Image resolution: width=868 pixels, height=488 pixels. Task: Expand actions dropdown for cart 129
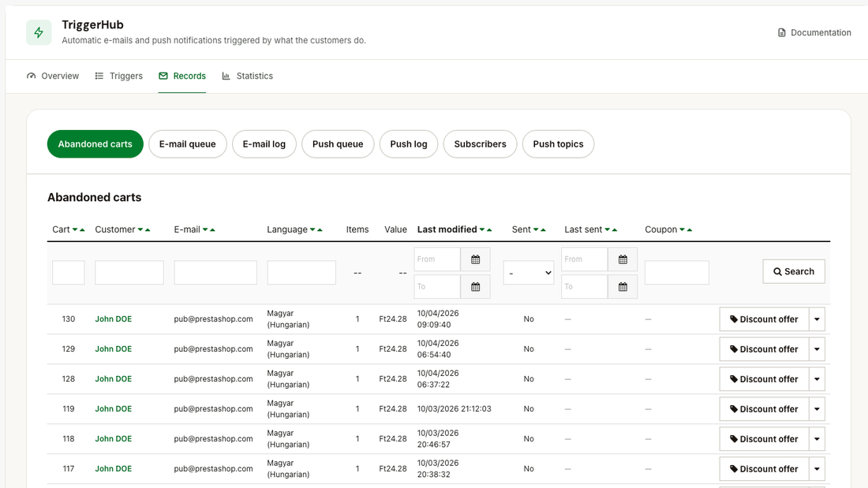[x=817, y=349]
